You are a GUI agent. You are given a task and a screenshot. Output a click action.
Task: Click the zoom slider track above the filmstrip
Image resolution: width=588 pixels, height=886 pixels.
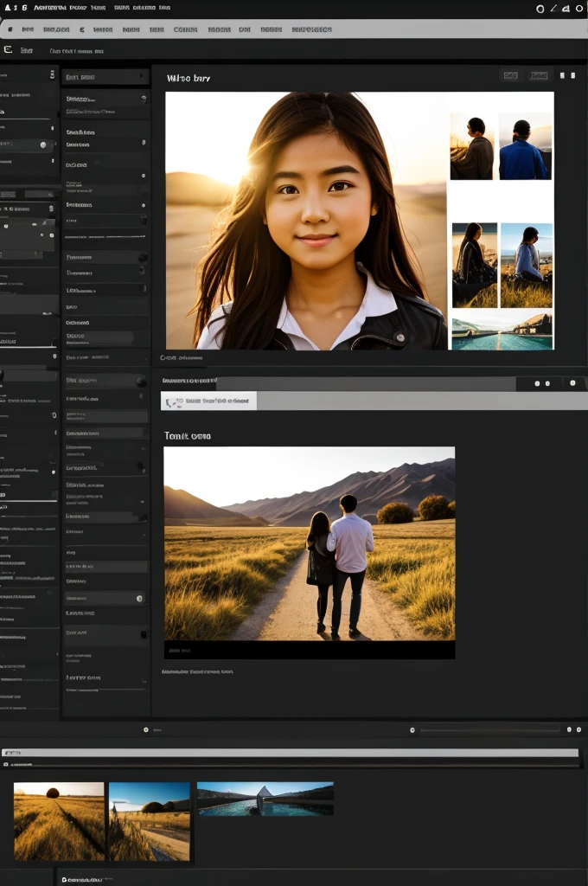[489, 730]
